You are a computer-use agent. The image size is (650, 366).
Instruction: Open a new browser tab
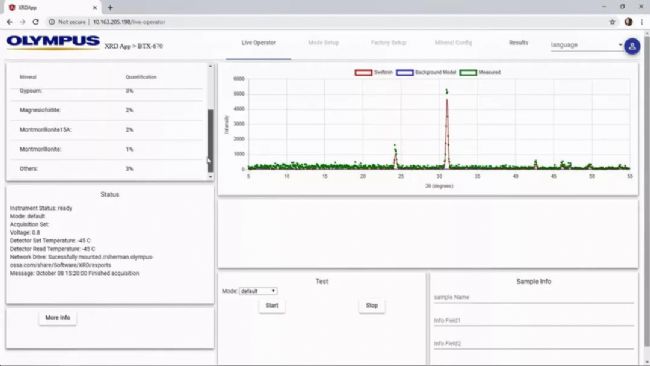[x=110, y=7]
